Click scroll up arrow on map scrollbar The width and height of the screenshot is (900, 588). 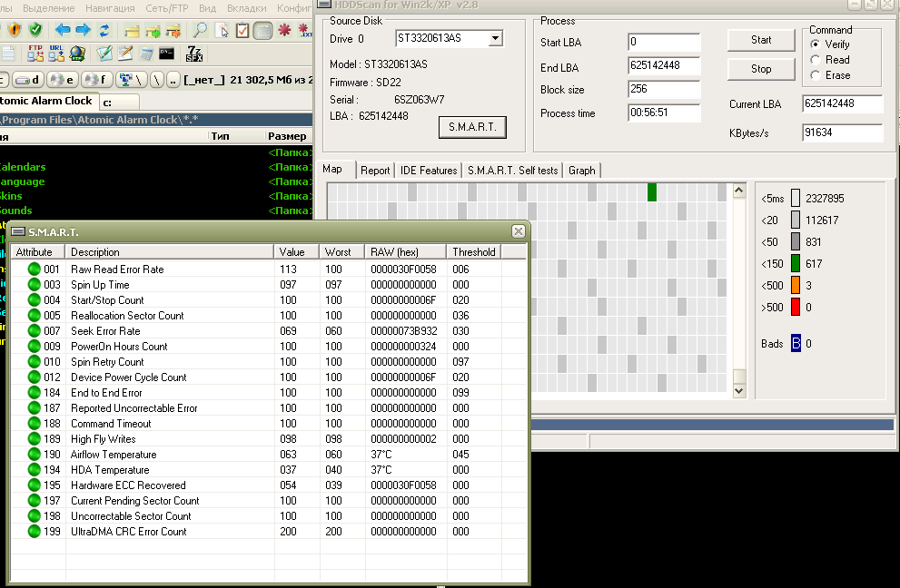pyautogui.click(x=739, y=191)
